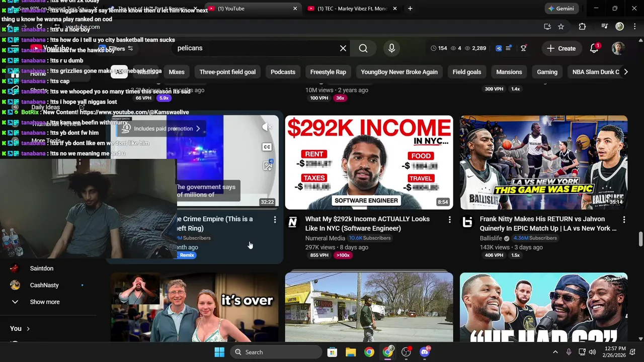Select the Freestyle Rap chip
The height and width of the screenshot is (362, 644).
328,72
